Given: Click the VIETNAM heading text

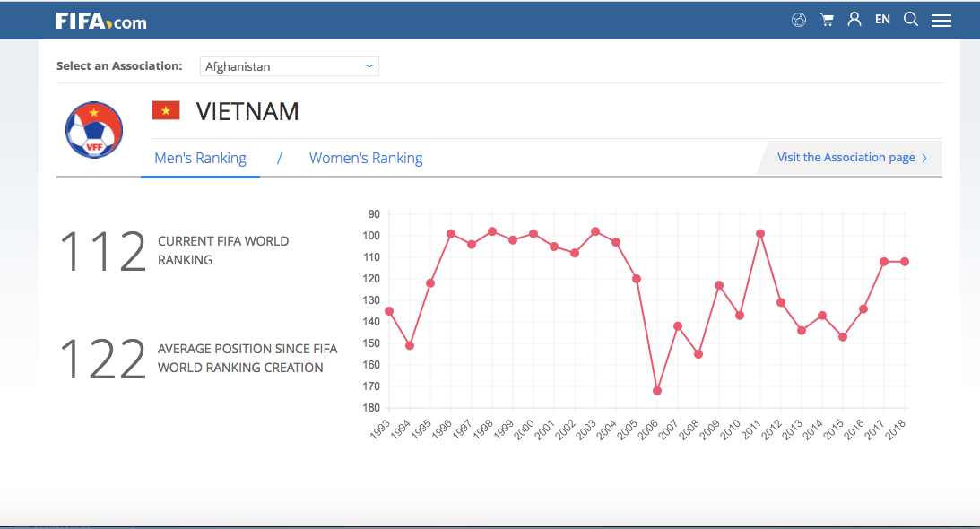Looking at the screenshot, I should tap(247, 112).
